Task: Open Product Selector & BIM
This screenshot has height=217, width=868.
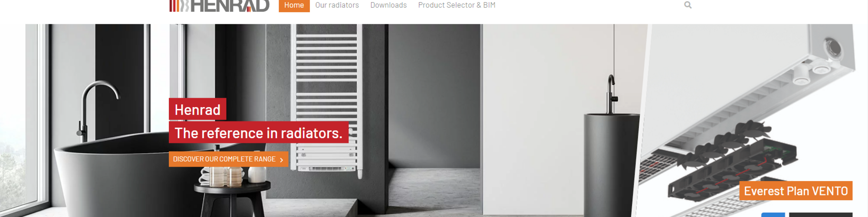Action: 457,5
